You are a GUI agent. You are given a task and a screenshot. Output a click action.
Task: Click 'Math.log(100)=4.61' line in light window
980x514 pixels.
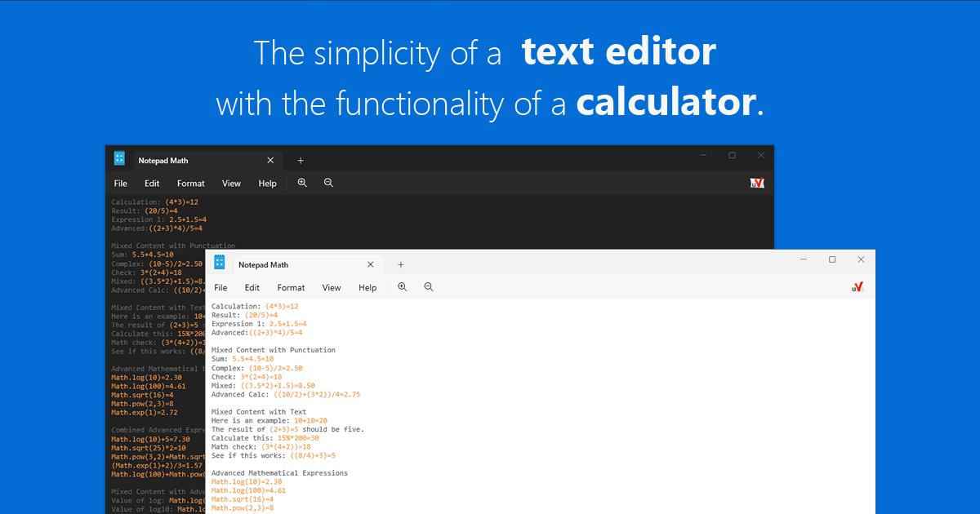click(x=249, y=491)
